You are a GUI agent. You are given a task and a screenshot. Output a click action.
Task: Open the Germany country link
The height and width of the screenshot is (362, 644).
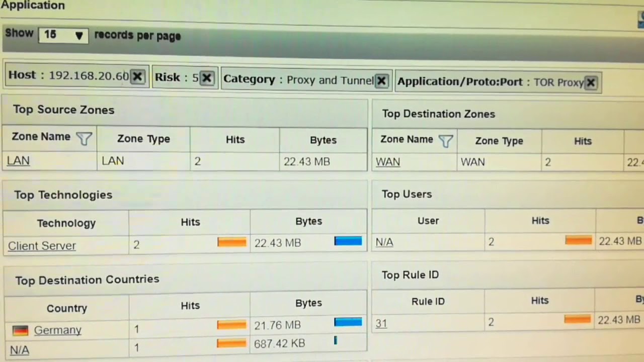point(58,330)
